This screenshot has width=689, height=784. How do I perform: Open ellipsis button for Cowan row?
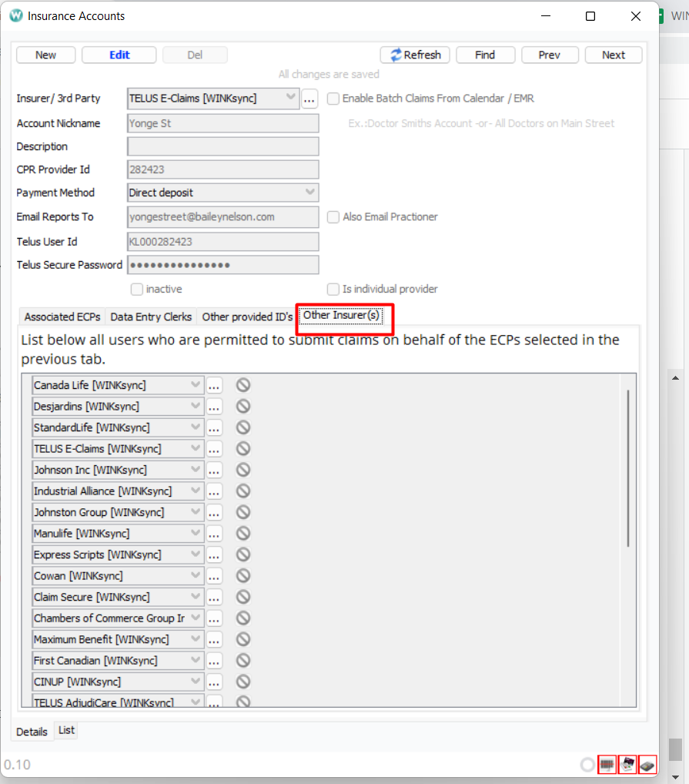[214, 576]
